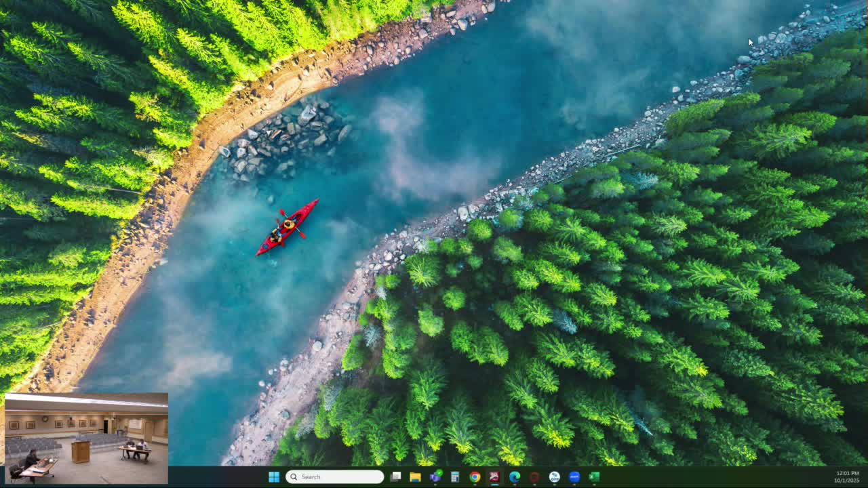
Task: Open the Calculator app icon
Action: pyautogui.click(x=455, y=477)
